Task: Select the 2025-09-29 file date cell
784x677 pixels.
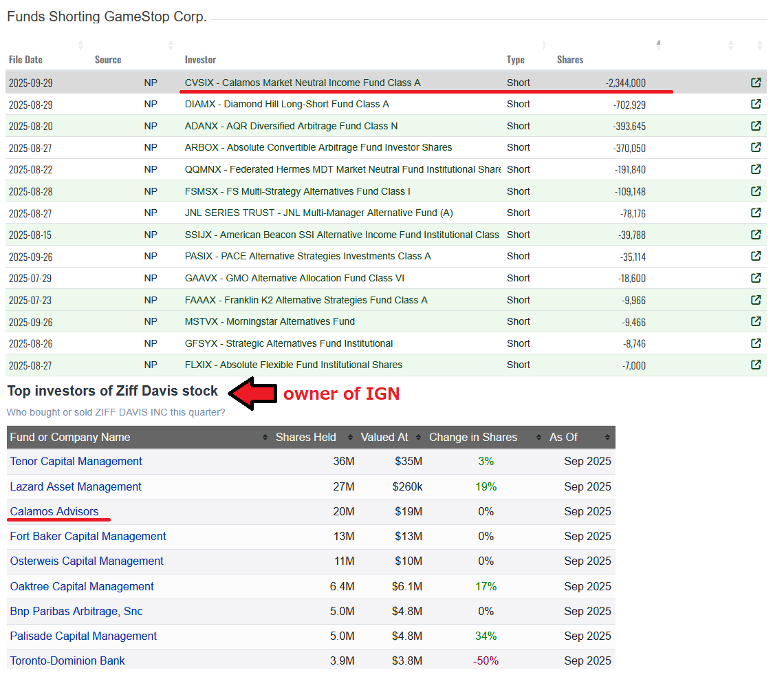Action: pos(30,83)
